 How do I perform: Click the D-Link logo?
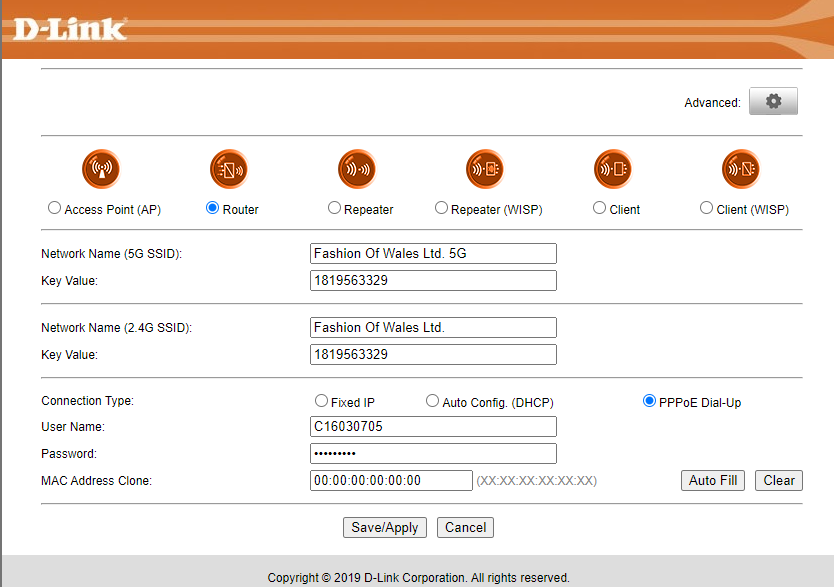click(69, 28)
